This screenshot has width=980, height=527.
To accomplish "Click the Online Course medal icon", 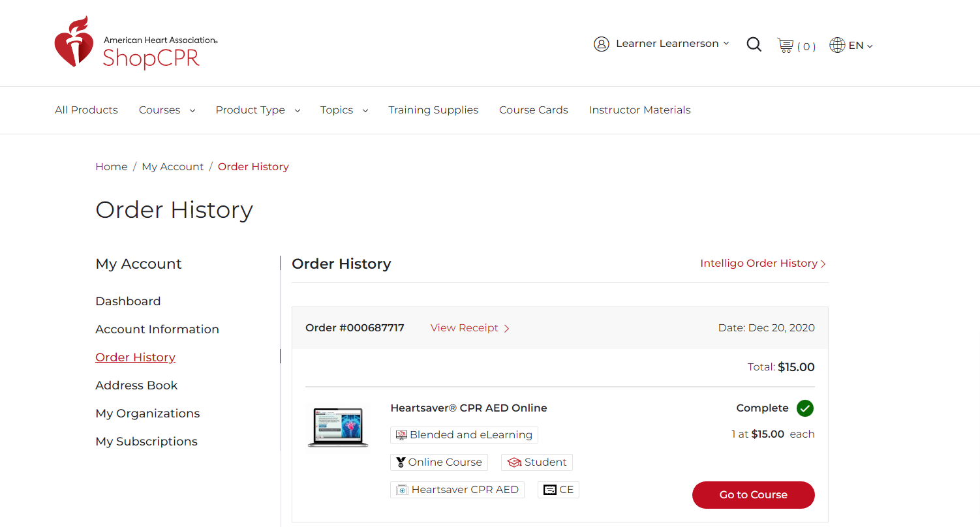I will (401, 462).
